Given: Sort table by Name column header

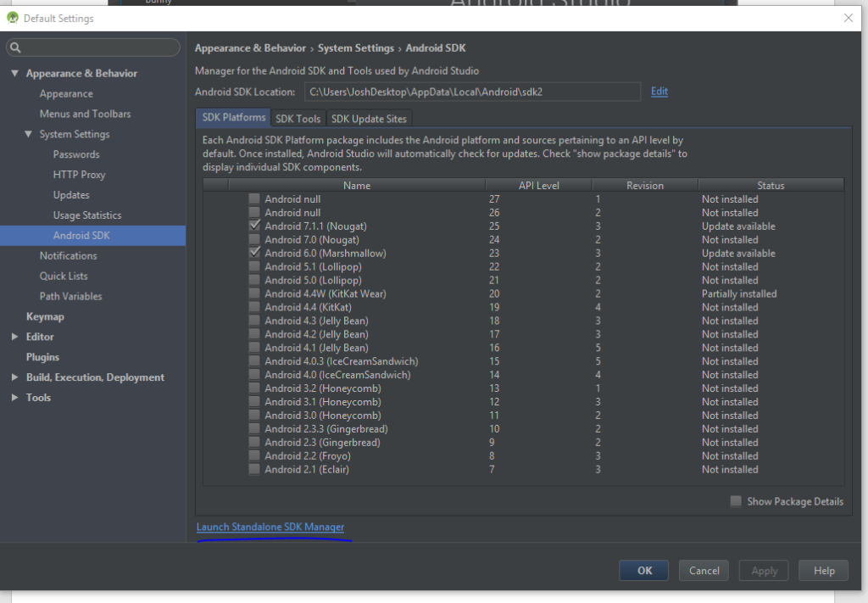Looking at the screenshot, I should point(357,186).
